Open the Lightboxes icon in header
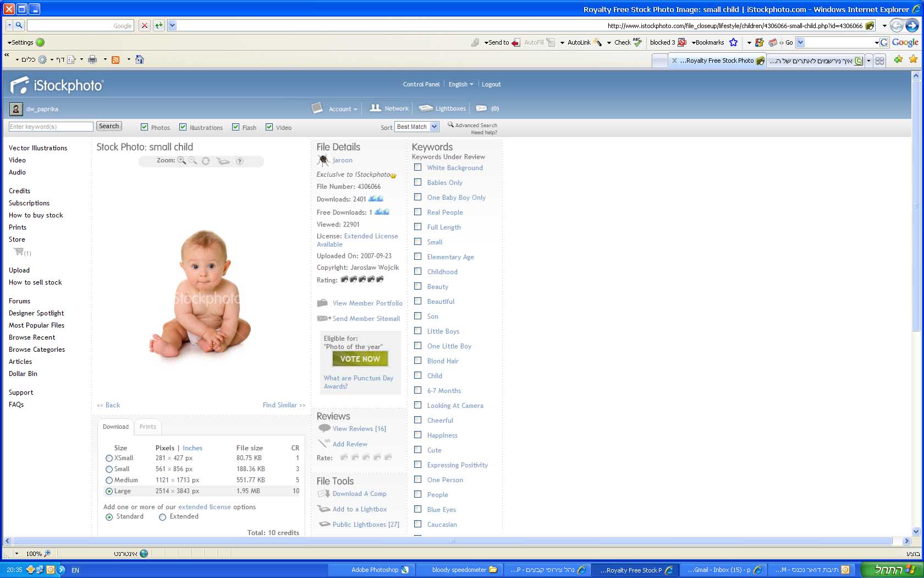Screen dimensions: 924x578 pyautogui.click(x=426, y=108)
